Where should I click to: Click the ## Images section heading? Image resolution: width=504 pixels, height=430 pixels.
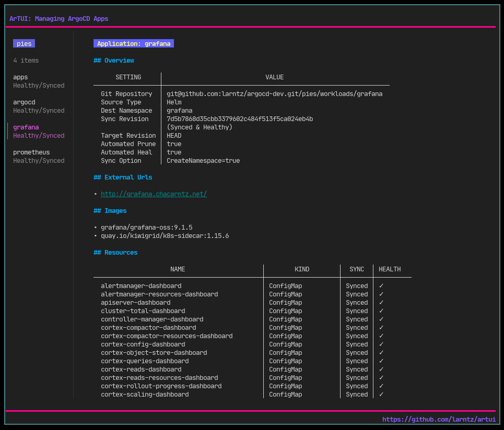pos(110,211)
